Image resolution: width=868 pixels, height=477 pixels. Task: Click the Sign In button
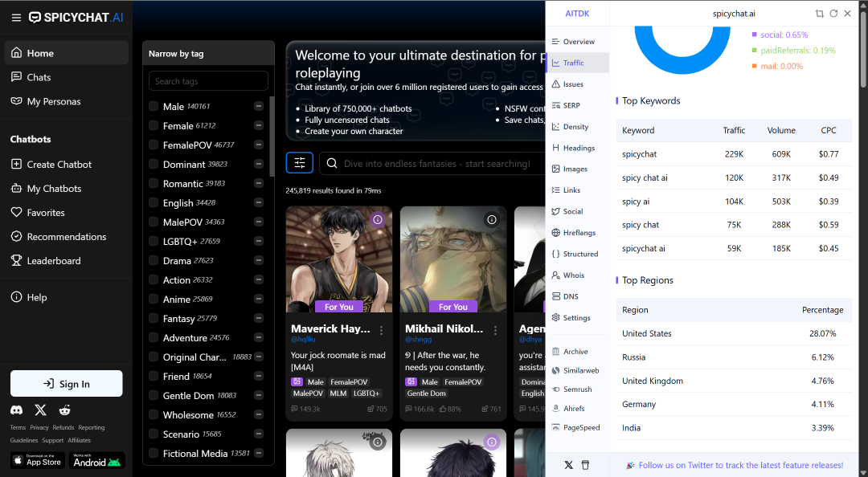click(67, 384)
